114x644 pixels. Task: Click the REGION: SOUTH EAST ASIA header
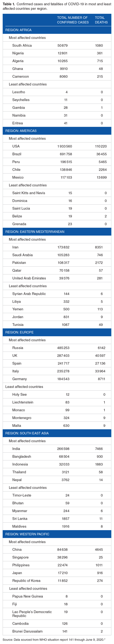point(57,433)
